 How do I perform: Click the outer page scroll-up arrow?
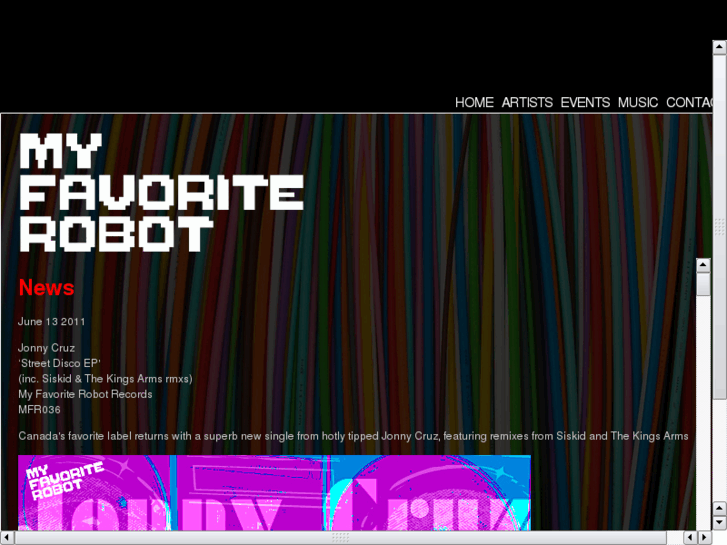[x=720, y=47]
